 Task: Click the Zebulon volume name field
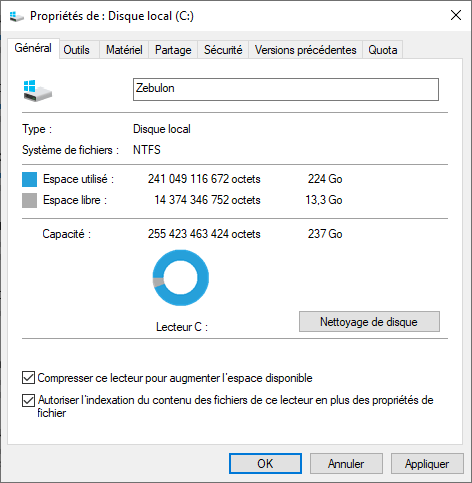[x=286, y=89]
